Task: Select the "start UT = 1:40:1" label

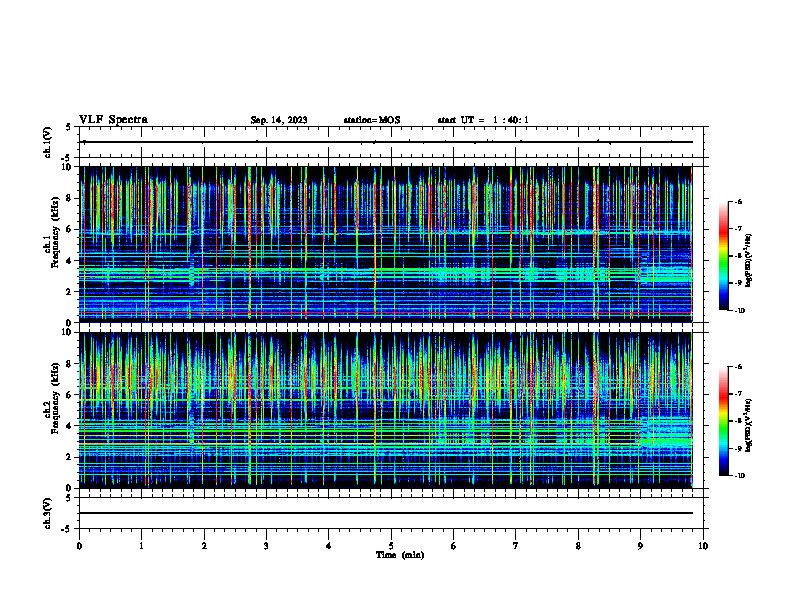Action: click(483, 120)
